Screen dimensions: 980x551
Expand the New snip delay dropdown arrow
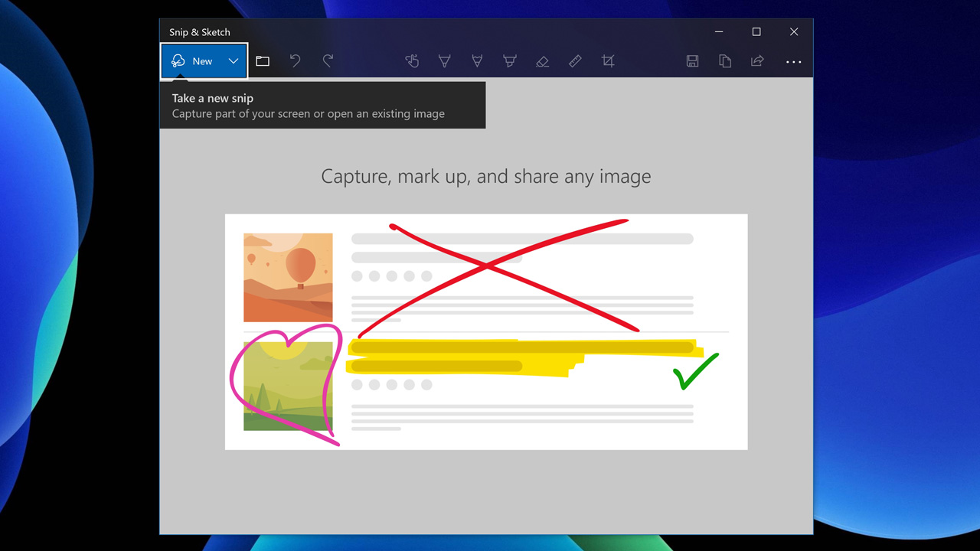[x=234, y=61]
